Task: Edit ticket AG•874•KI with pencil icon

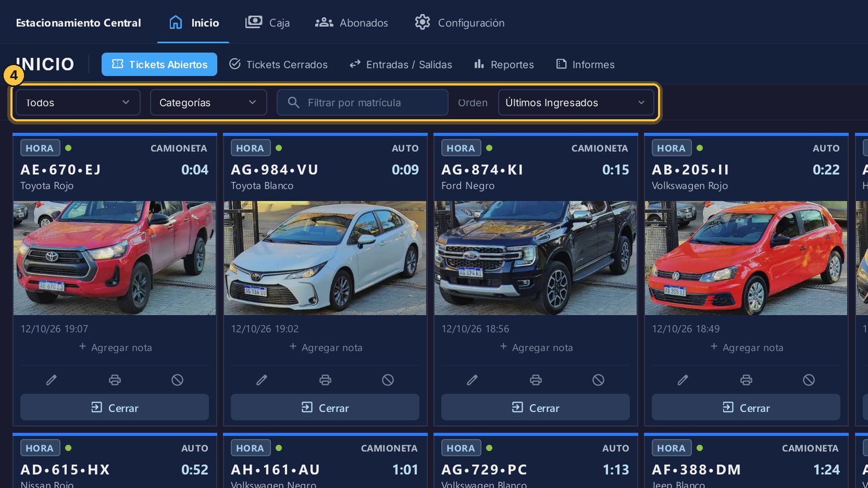Action: tap(473, 380)
